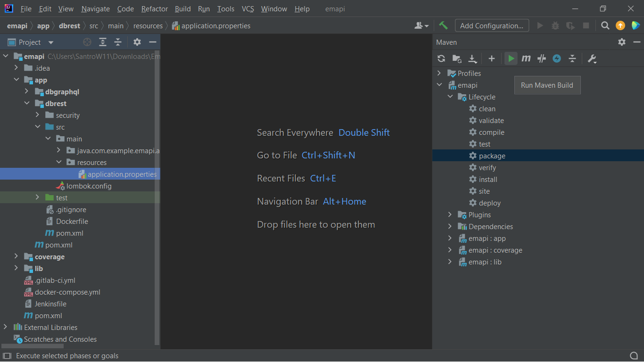Screen dimensions: 644x362
Task: Expand the dbgraphql module
Action: [27, 92]
